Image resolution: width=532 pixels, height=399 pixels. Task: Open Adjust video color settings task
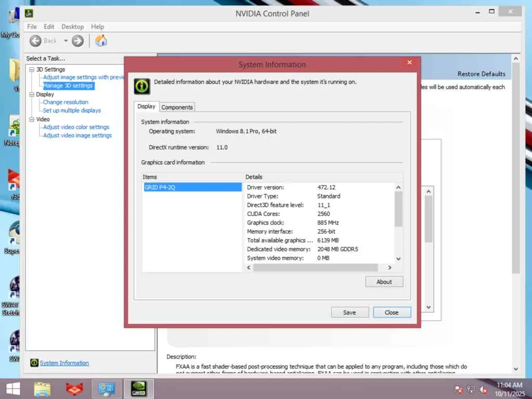pos(76,127)
